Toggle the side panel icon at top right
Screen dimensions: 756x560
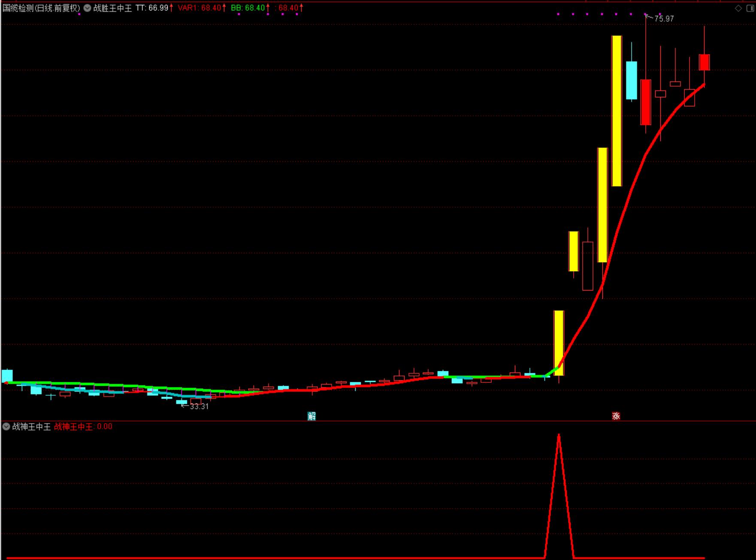coord(750,8)
